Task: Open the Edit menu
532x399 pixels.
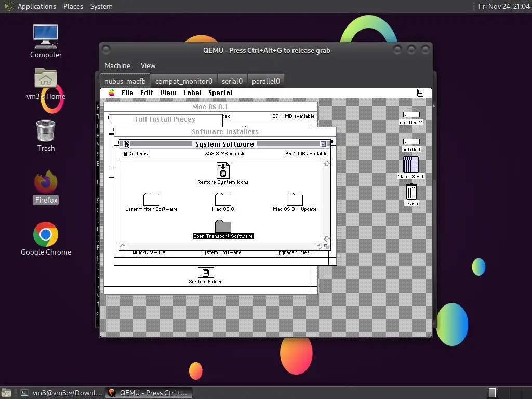Action: pyautogui.click(x=147, y=92)
